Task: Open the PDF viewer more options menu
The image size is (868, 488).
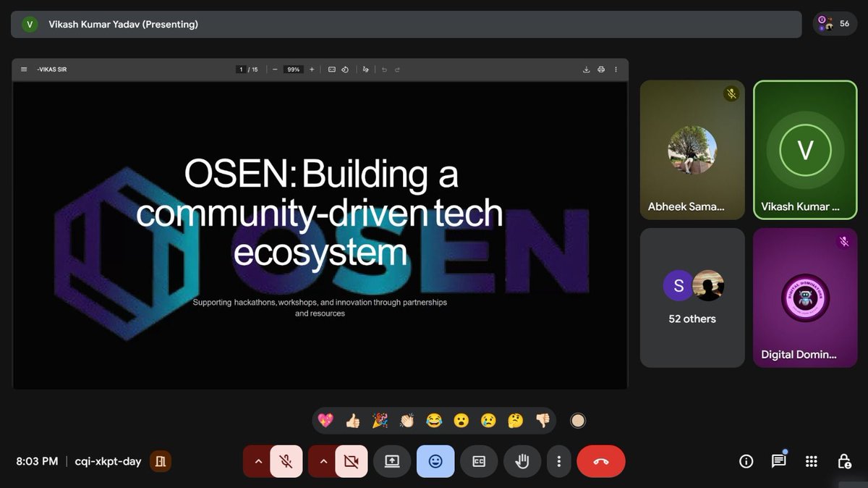Action: pos(616,70)
